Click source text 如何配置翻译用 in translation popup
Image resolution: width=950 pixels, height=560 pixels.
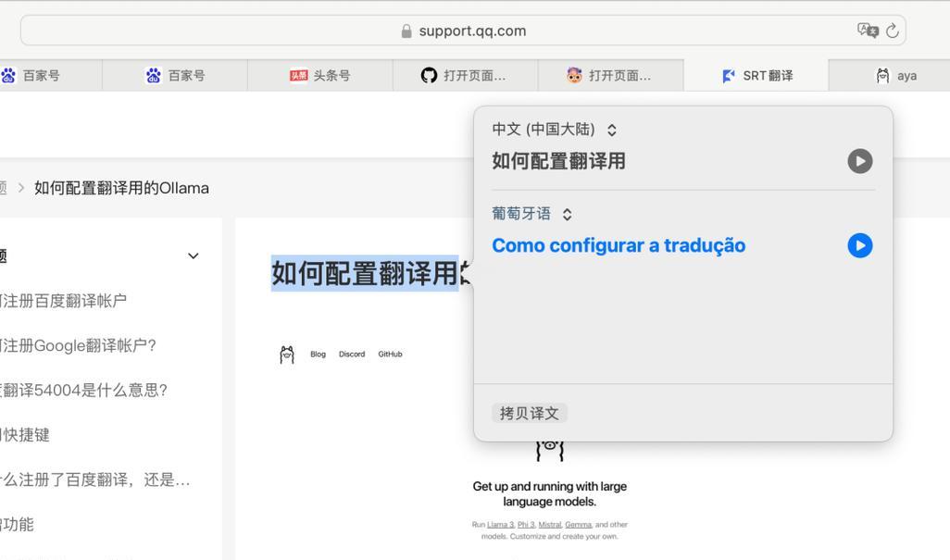pos(558,161)
